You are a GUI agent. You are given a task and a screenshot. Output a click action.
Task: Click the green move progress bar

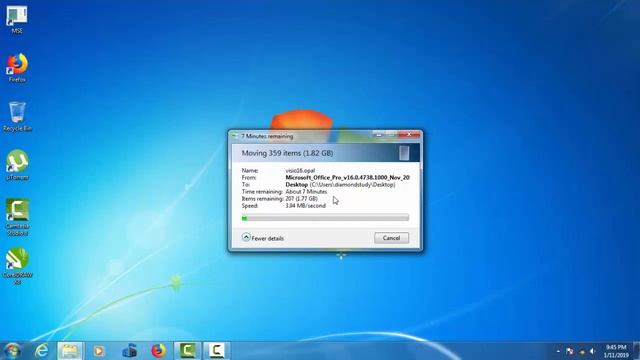(325, 218)
